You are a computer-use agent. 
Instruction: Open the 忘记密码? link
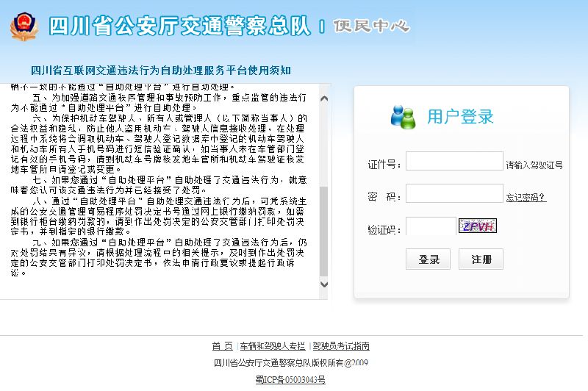click(x=526, y=197)
